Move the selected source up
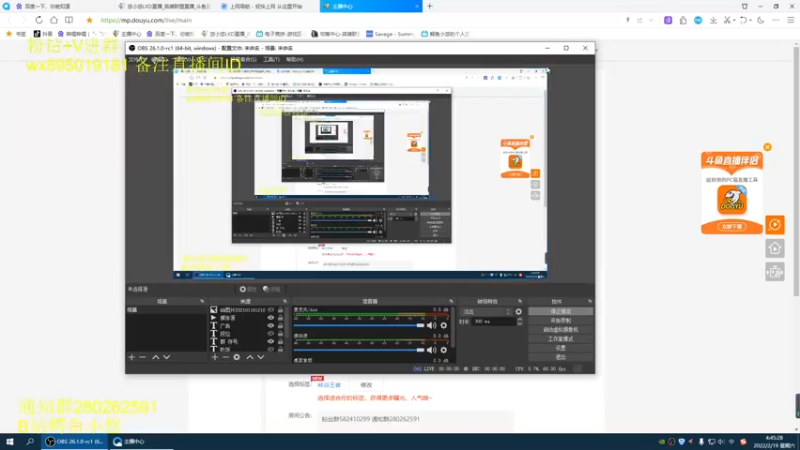800x450 pixels. 250,357
